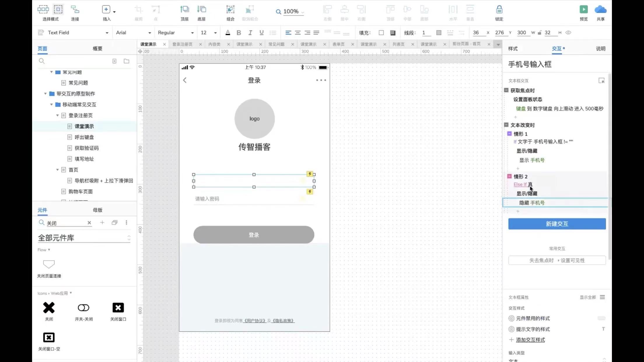This screenshot has height=362, width=644.
Task: Click the fill color swatch
Action: click(x=381, y=33)
